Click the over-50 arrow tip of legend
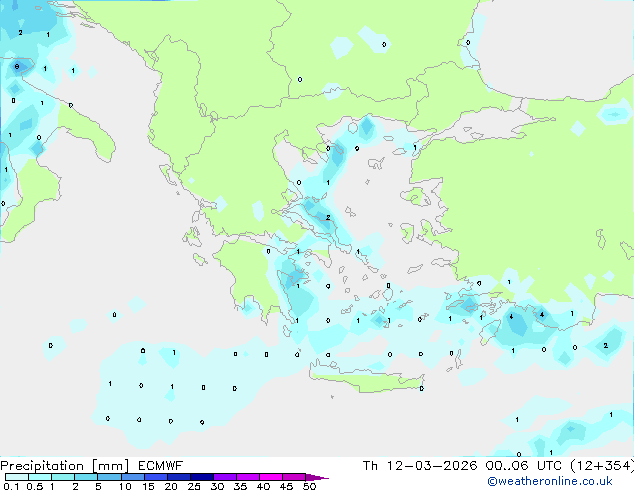634x490 pixels. tap(317, 477)
